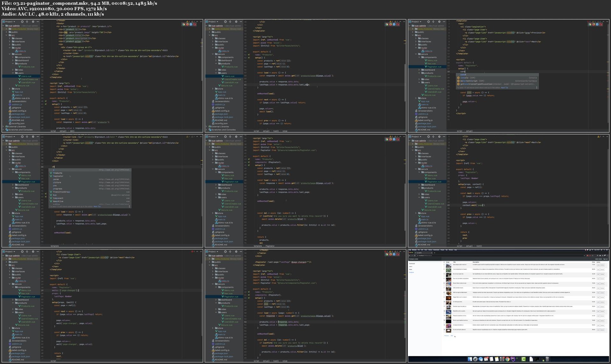Click Chrome's back arrow in browser
611x364 pixels.
pos(409,255)
